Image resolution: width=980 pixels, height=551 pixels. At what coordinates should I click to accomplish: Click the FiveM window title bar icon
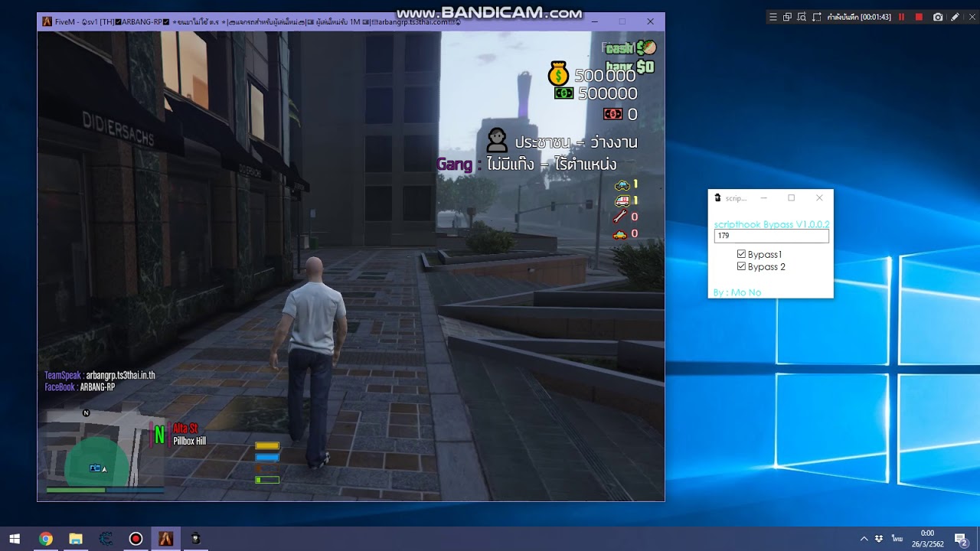pyautogui.click(x=47, y=21)
